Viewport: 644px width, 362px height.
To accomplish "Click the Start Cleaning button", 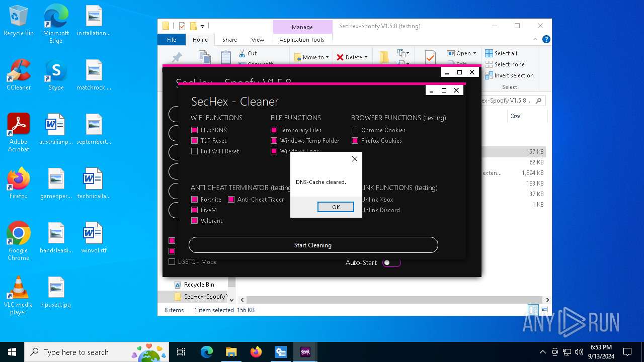I will (313, 245).
